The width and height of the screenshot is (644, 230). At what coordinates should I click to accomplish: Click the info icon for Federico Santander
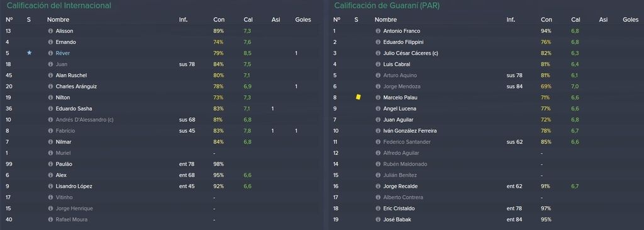tap(378, 142)
